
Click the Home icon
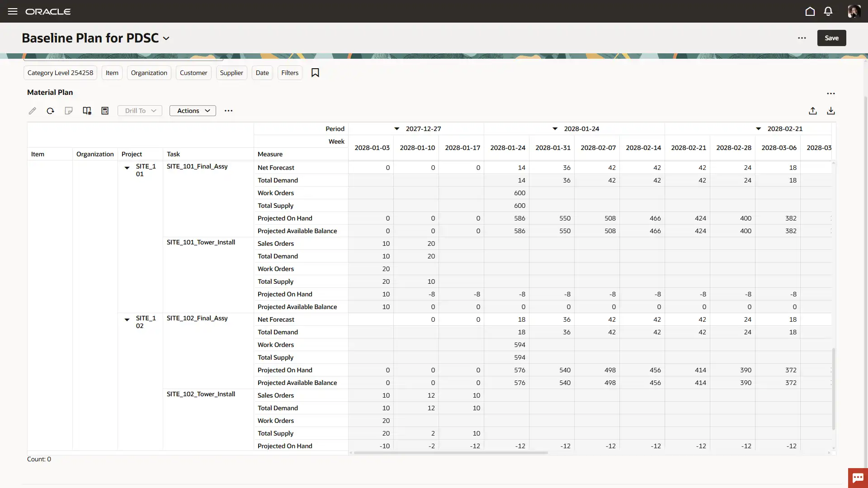click(810, 11)
